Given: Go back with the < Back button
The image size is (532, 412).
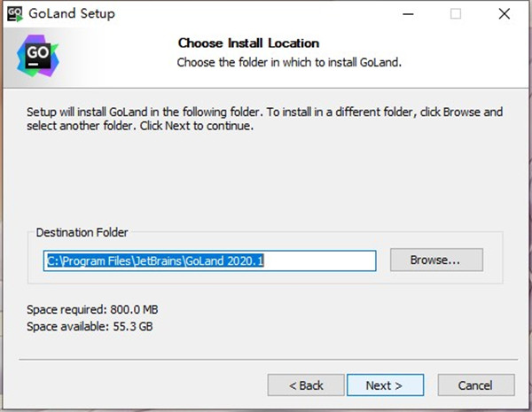Looking at the screenshot, I should [x=306, y=385].
